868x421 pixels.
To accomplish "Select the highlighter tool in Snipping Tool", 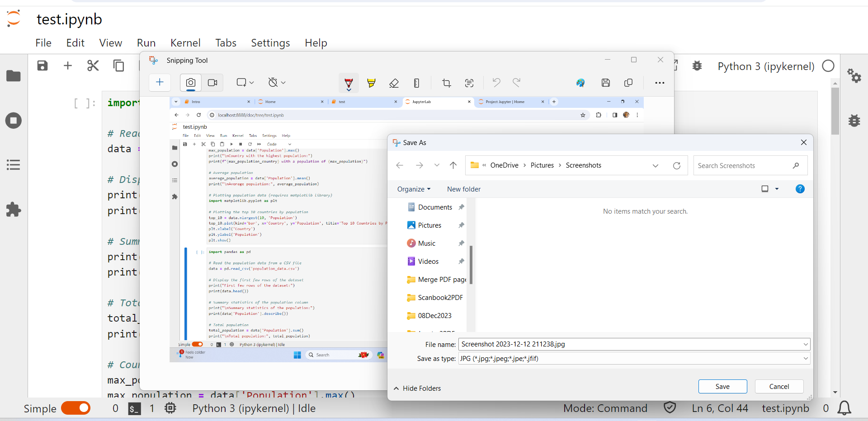I will [x=371, y=83].
